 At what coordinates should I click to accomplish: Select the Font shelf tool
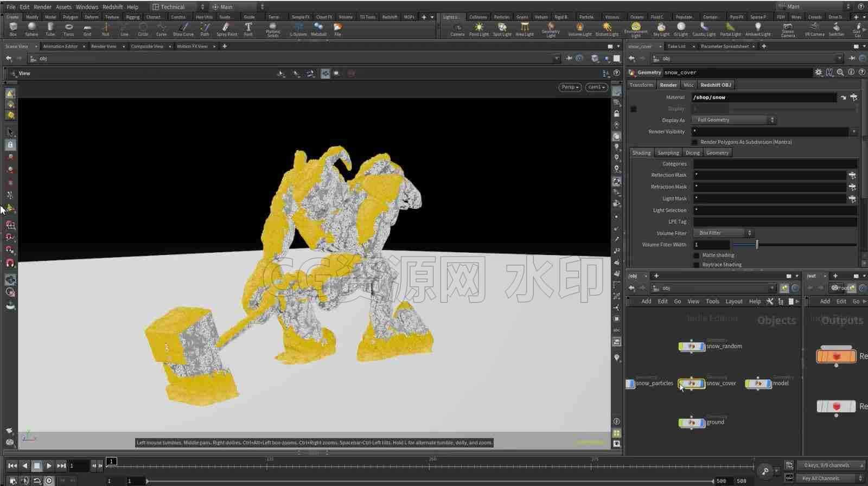248,29
